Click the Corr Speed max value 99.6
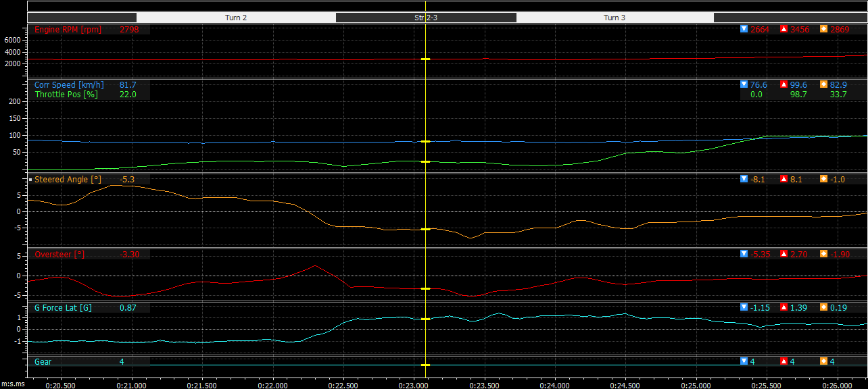868x389 pixels. pyautogui.click(x=798, y=84)
